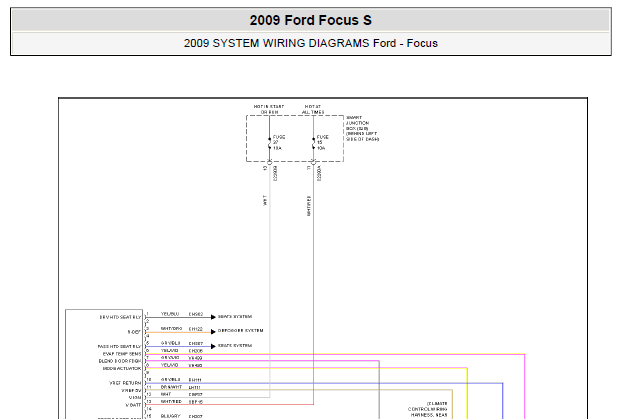The height and width of the screenshot is (419, 624).
Task: Click the "2009 SYSTEM WIRING DIAGRAMS Ford - Focus" subtitle
Action: click(x=310, y=43)
